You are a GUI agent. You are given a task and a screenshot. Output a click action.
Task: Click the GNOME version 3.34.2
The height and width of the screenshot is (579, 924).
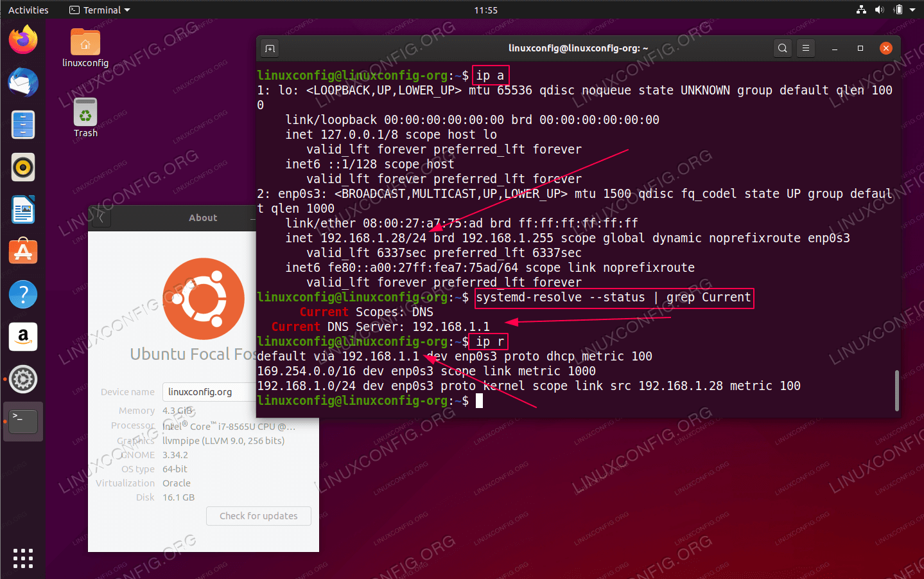175,455
